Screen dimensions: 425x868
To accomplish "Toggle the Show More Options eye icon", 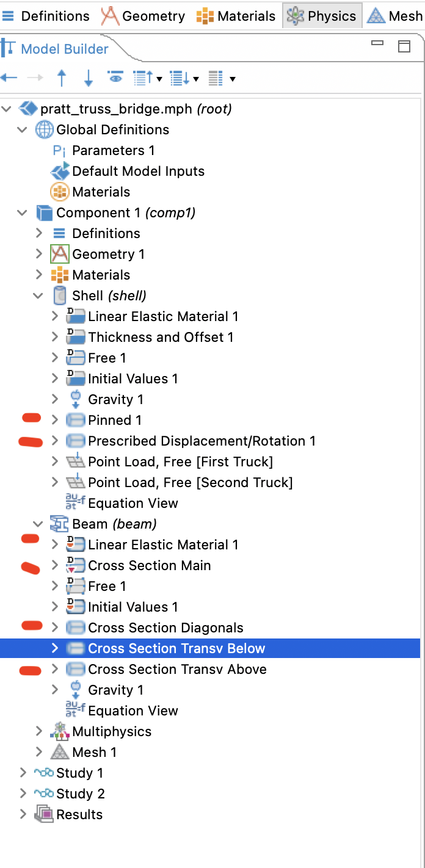I will point(115,78).
